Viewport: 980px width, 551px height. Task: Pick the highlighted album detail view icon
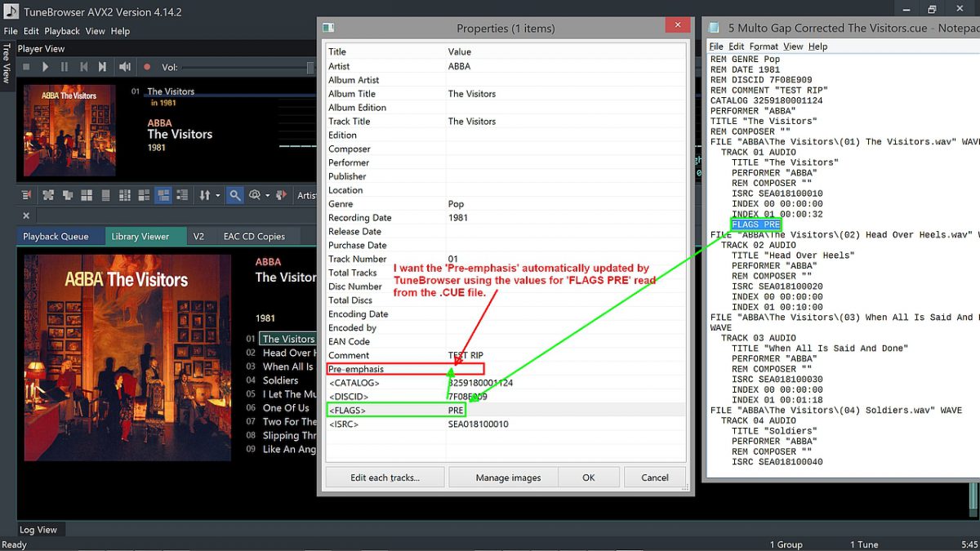tap(163, 195)
